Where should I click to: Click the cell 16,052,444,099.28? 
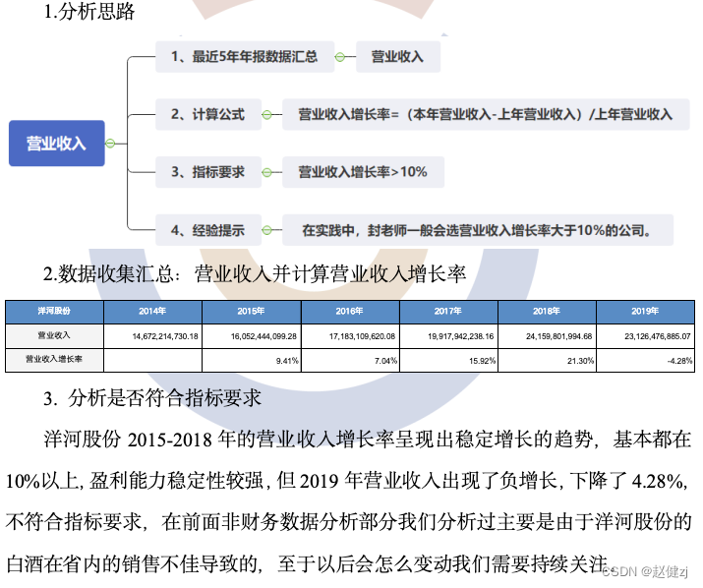252,336
